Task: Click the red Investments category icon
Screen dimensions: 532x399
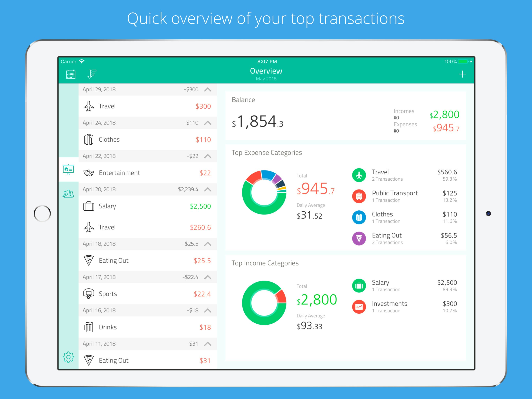Action: tap(359, 307)
